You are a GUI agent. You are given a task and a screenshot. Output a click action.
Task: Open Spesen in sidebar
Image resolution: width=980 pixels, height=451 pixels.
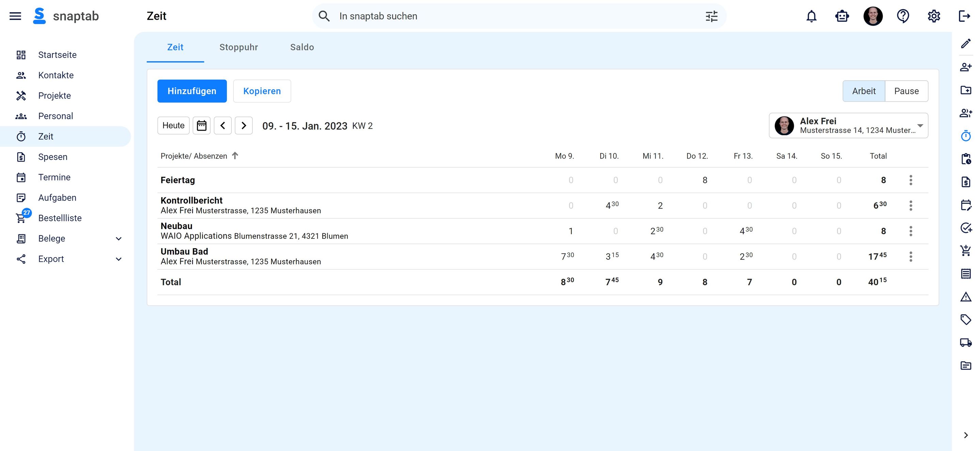click(65, 157)
